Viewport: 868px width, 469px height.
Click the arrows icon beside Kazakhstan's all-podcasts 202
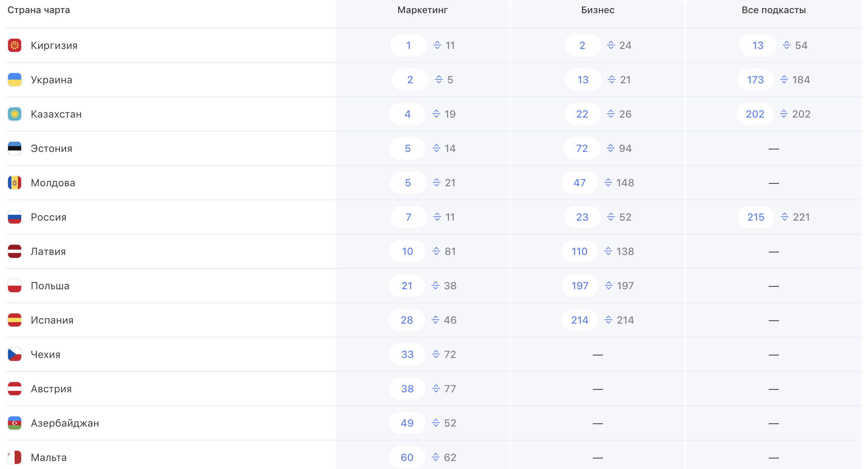click(784, 114)
